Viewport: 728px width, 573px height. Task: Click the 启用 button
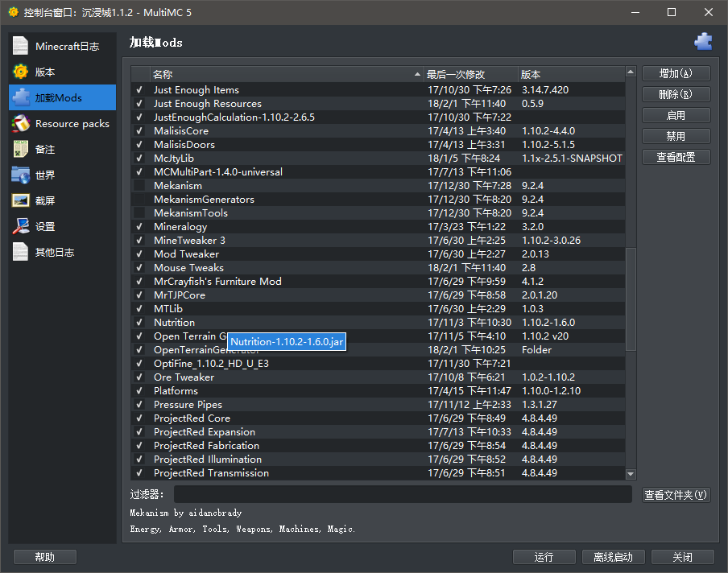[676, 115]
